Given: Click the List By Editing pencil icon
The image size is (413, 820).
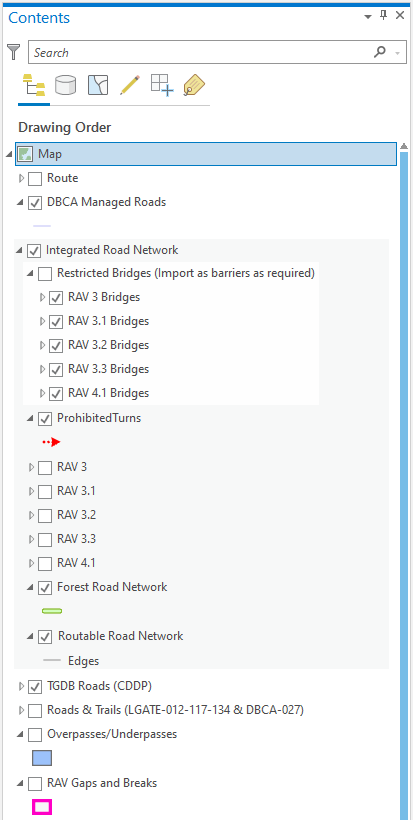Looking at the screenshot, I should point(130,85).
